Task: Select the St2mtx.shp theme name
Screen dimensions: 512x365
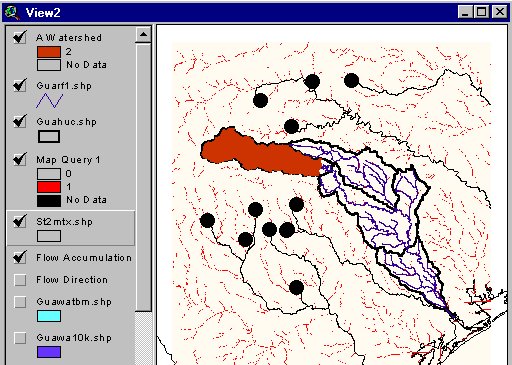Action: (64, 222)
